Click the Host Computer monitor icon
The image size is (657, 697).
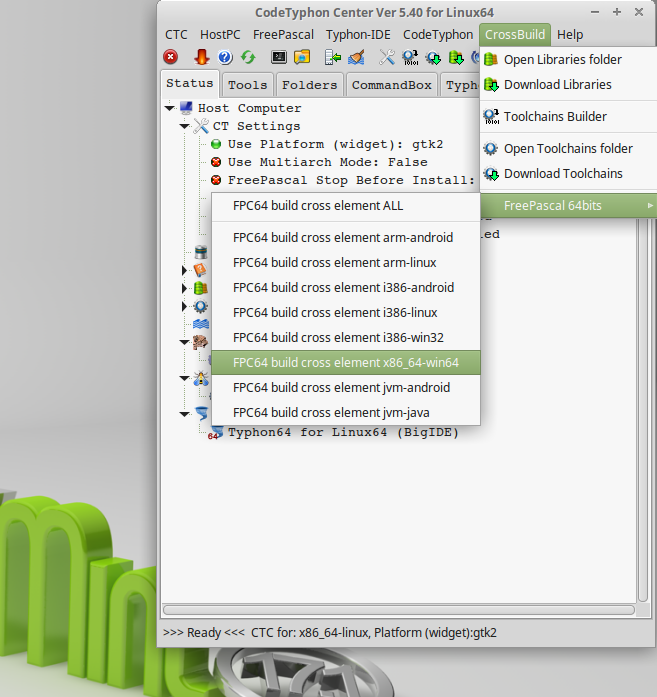[186, 108]
